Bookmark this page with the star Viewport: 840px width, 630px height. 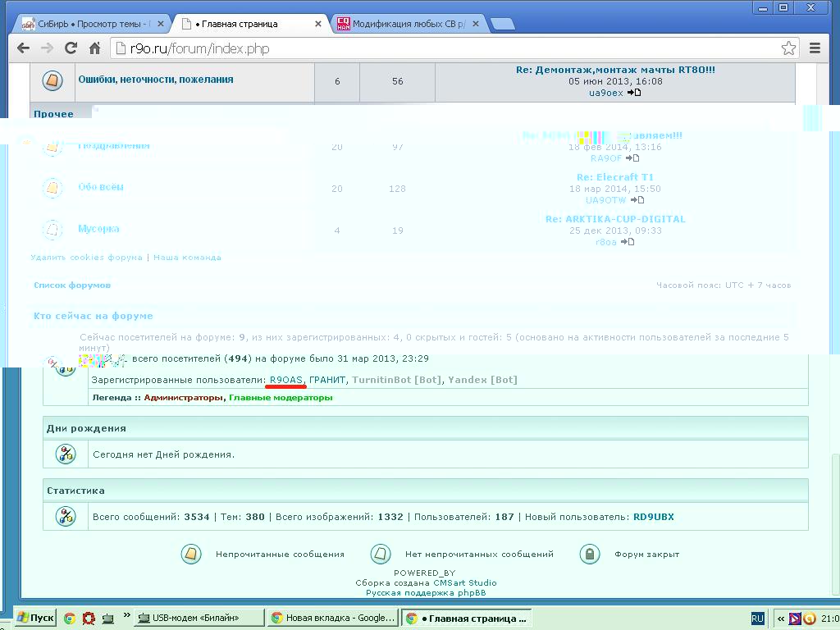click(788, 48)
